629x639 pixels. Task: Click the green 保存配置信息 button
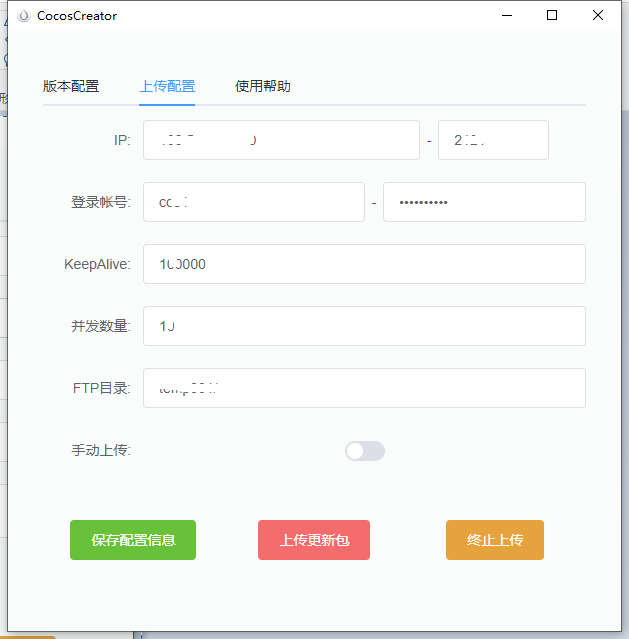[133, 540]
